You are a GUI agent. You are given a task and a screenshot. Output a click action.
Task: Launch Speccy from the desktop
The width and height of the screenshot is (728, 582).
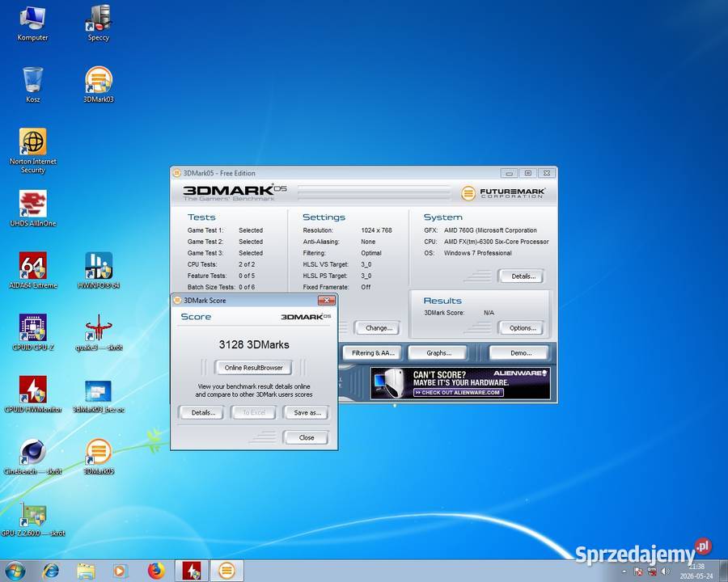point(99,23)
